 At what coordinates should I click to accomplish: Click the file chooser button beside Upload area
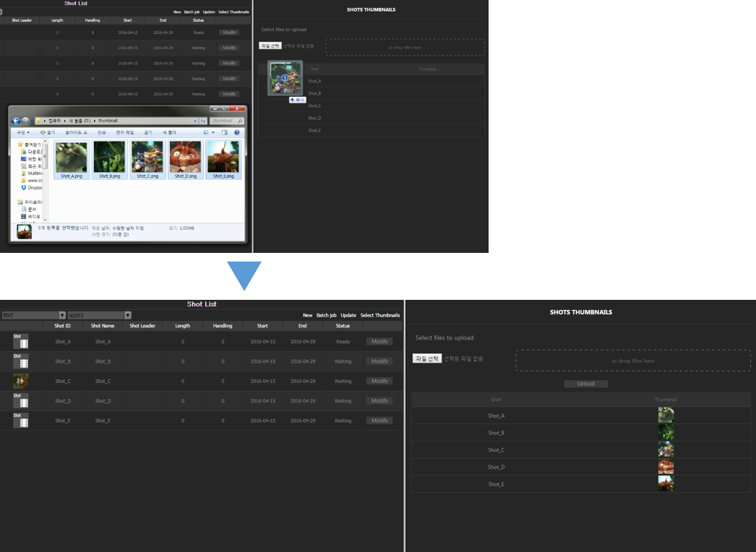pos(426,358)
